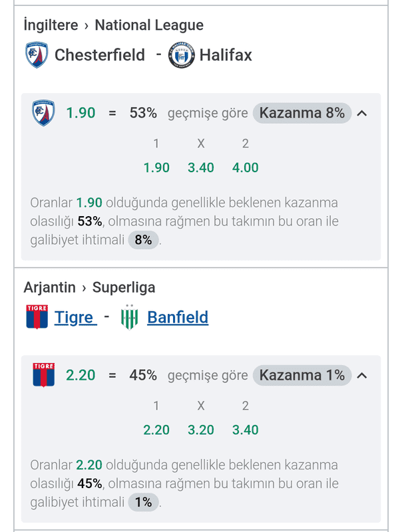
Task: Collapse the Tigre odds detail panel
Action: coord(362,376)
